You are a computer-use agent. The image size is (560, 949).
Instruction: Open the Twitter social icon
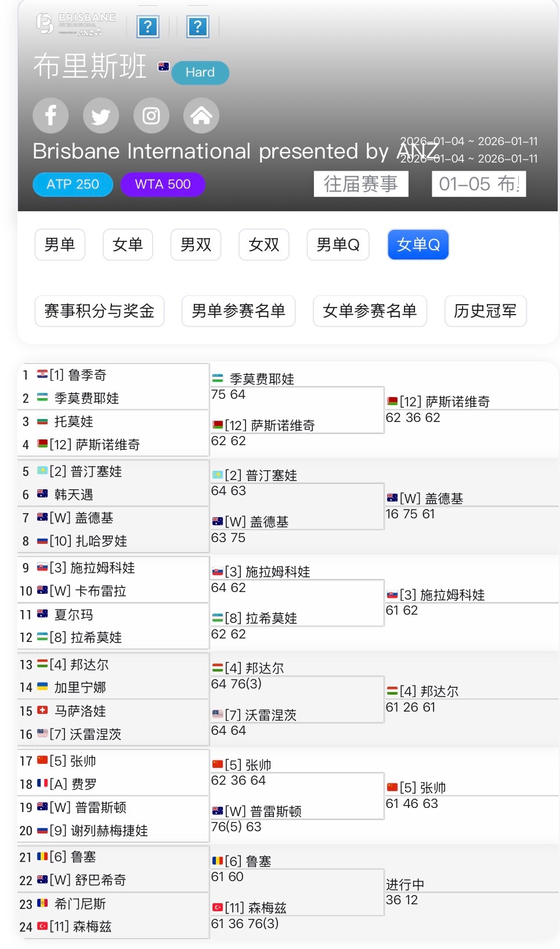pyautogui.click(x=101, y=116)
